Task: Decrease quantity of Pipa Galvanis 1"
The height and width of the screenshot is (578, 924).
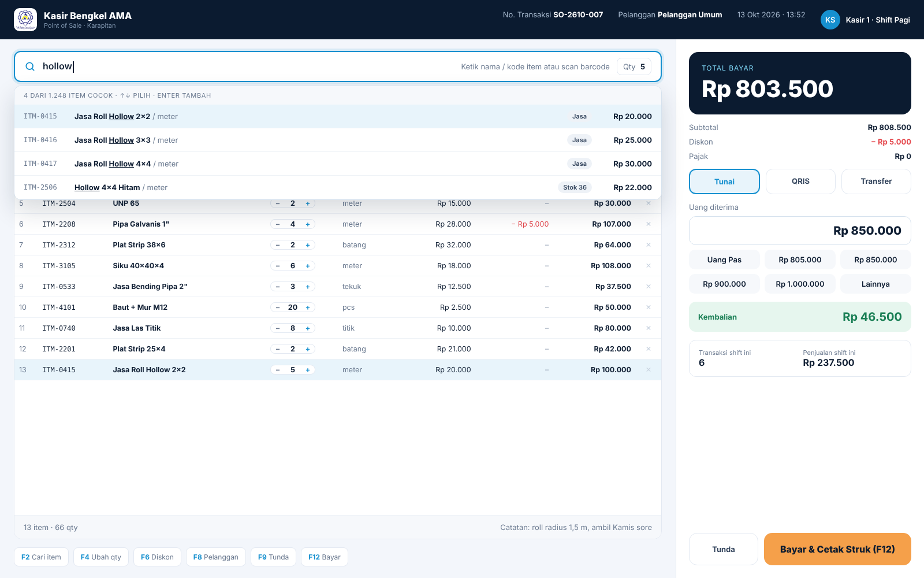Action: (278, 224)
